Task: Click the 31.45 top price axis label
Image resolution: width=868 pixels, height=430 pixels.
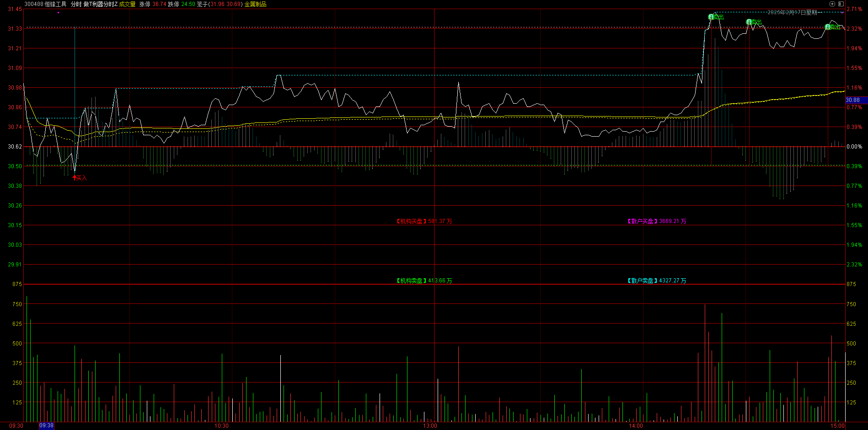Action: 15,9
